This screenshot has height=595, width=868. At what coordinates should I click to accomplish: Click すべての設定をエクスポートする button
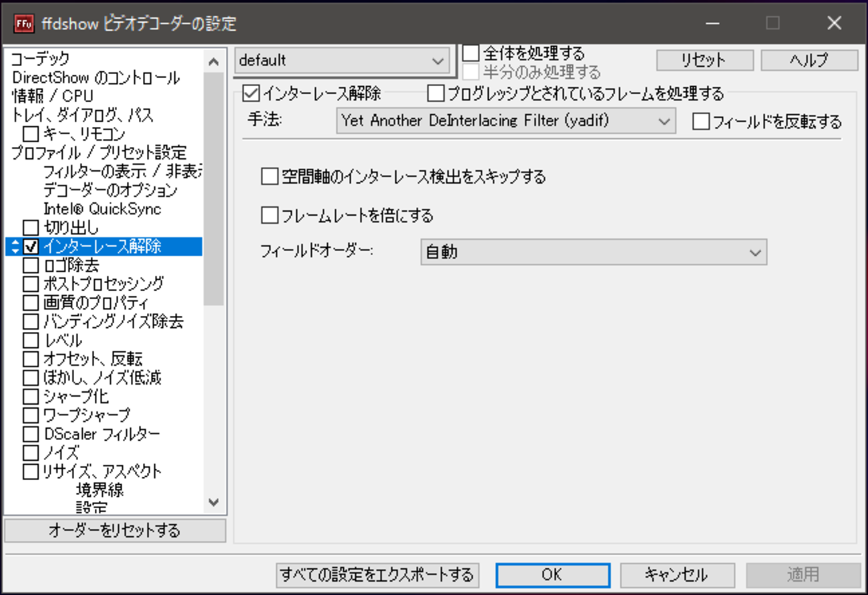click(377, 574)
